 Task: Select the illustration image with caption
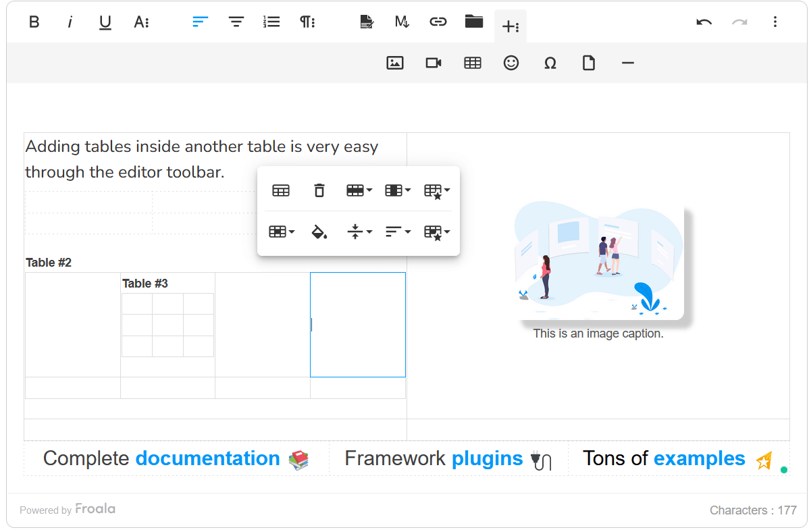point(599,263)
